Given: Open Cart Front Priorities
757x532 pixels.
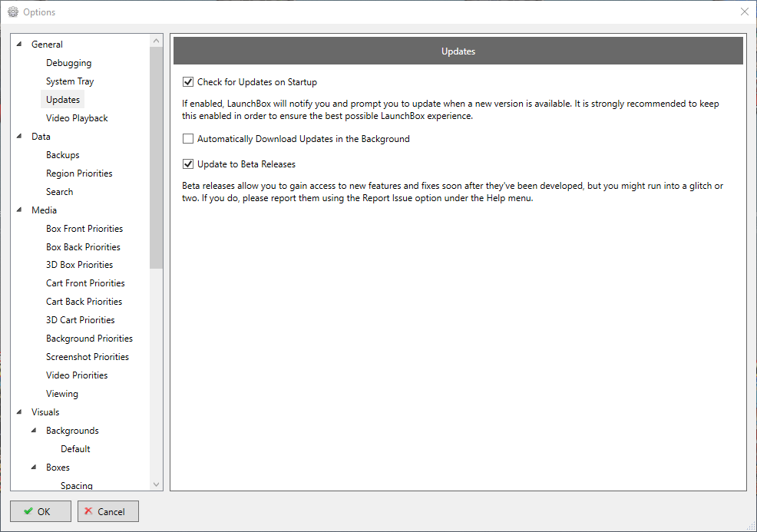Looking at the screenshot, I should click(85, 283).
